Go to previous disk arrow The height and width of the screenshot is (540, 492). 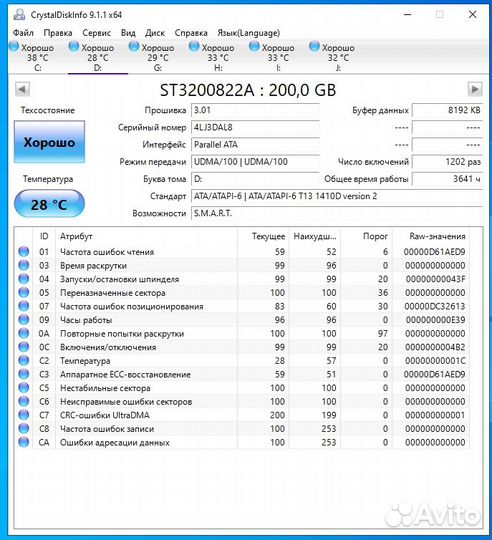pos(22,90)
